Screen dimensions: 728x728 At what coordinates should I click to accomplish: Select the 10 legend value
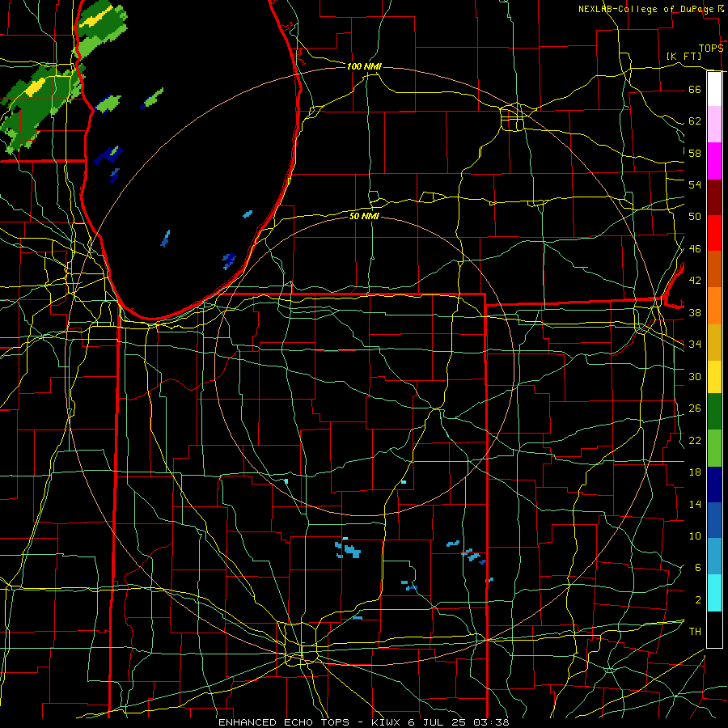(x=695, y=535)
